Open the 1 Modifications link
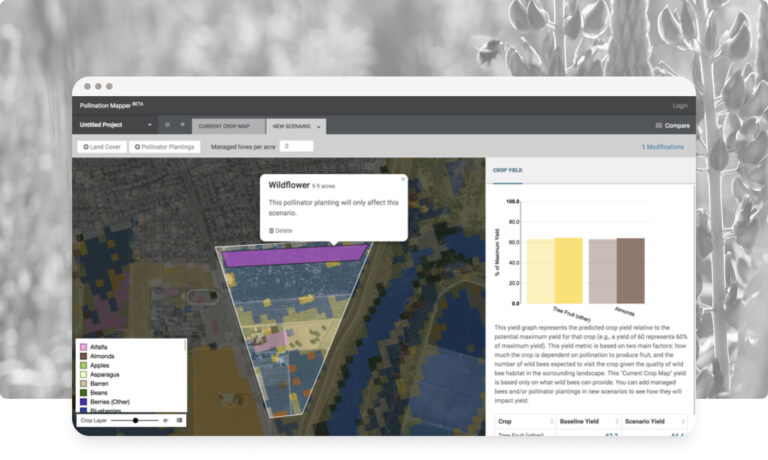This screenshot has width=768, height=460. tap(662, 147)
